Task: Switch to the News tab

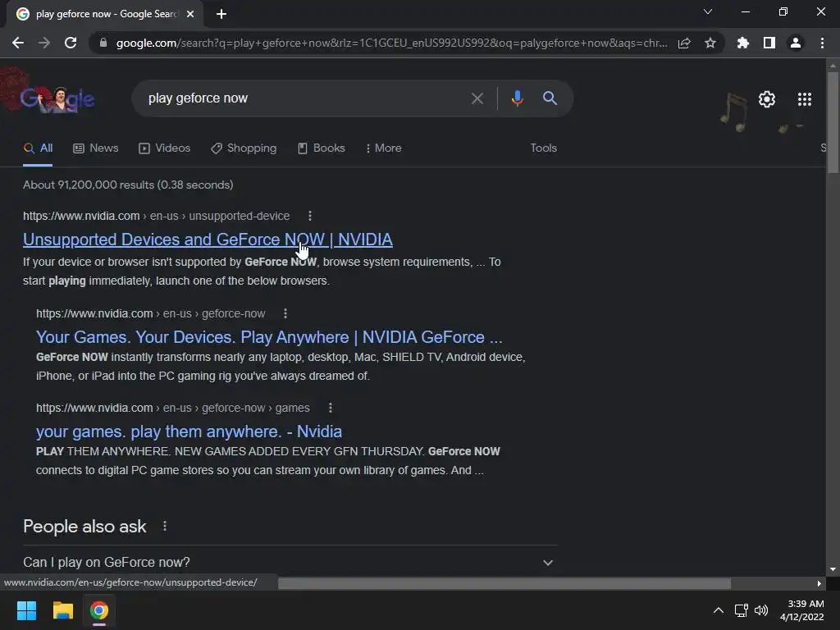Action: [x=96, y=148]
